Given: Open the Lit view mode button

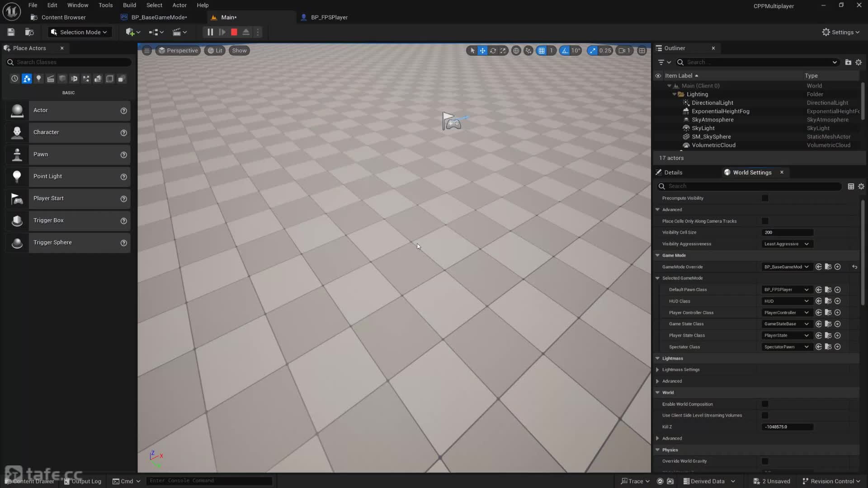Looking at the screenshot, I should click(x=215, y=51).
